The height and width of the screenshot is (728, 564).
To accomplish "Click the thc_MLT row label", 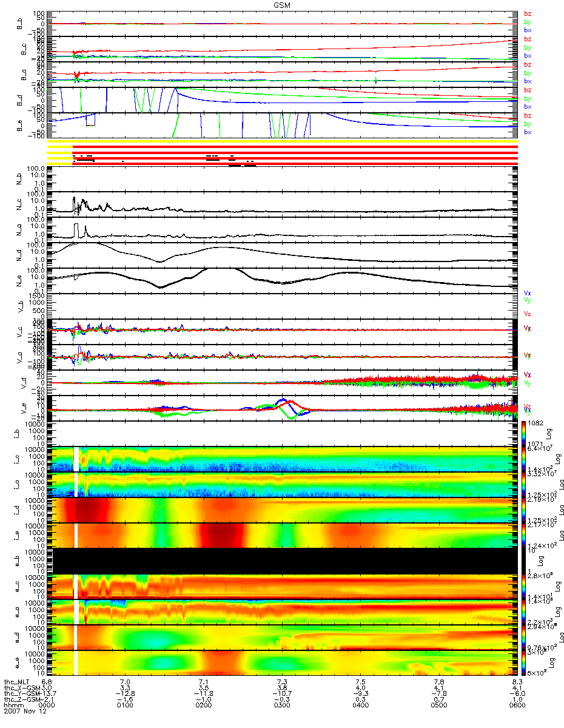I will coord(18,682).
